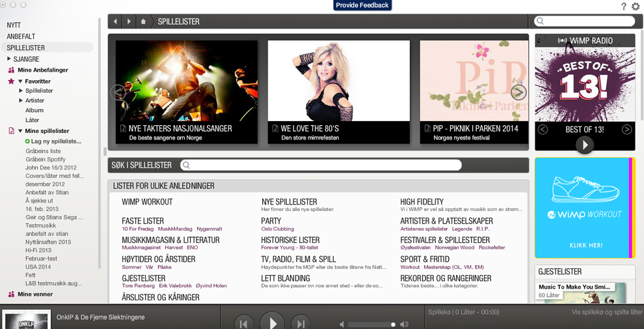
Task: Open the Tore Renberg guest list link
Action: pyautogui.click(x=138, y=285)
